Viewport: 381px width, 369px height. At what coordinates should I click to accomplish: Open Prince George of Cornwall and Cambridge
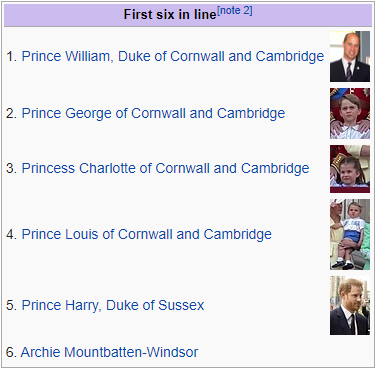pos(153,113)
